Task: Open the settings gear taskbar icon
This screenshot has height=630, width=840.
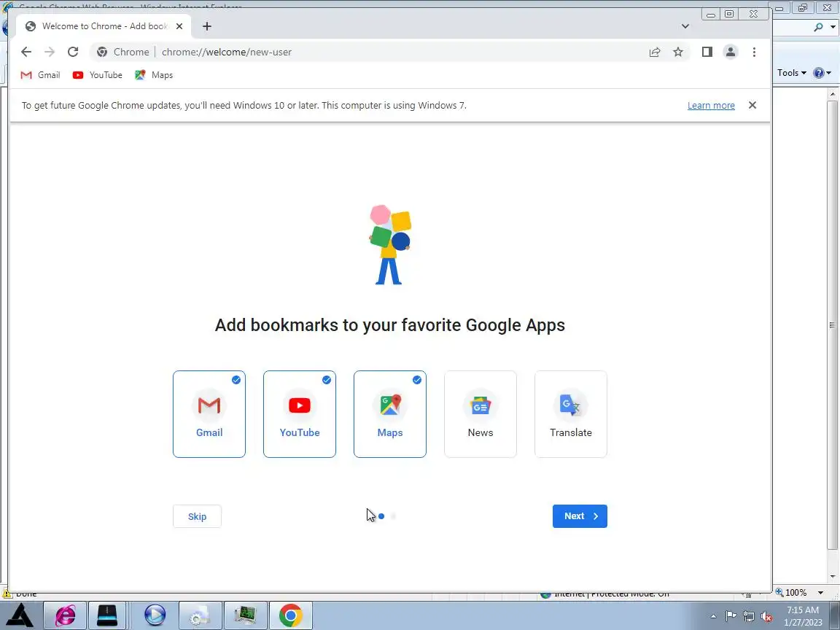Action: [x=200, y=615]
